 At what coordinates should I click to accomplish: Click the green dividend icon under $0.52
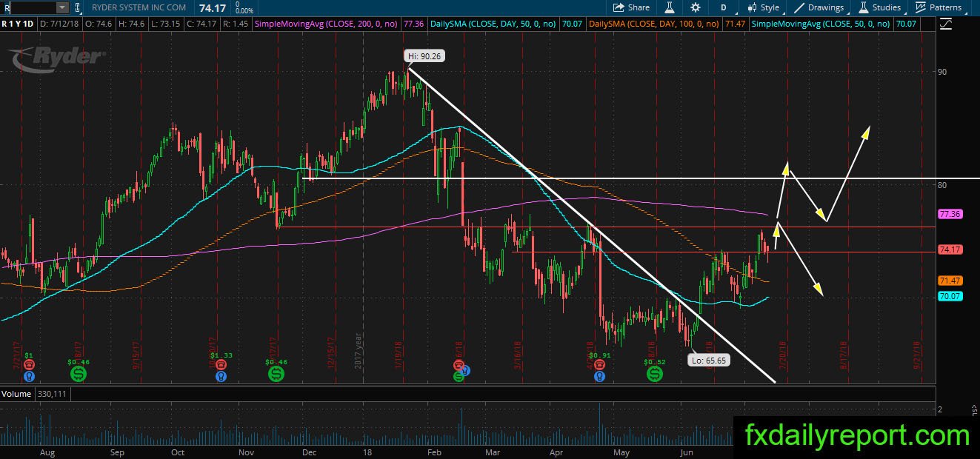pyautogui.click(x=655, y=375)
